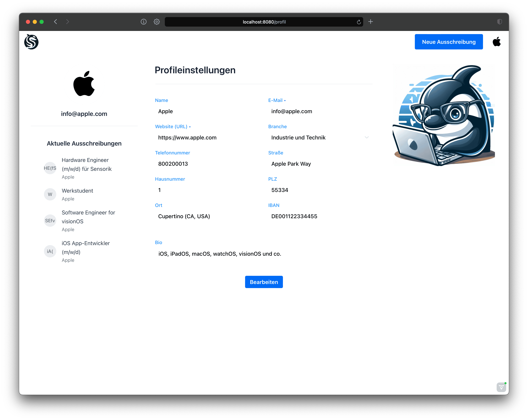Image resolution: width=528 pixels, height=420 pixels.
Task: Open the Werkstudent listing
Action: tap(77, 191)
